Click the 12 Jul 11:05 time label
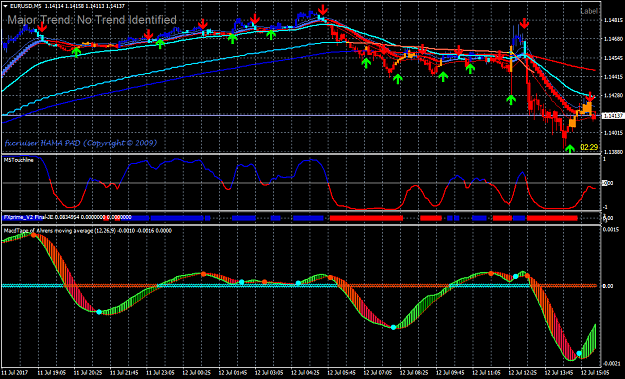Image resolution: width=625 pixels, height=379 pixels. click(x=487, y=373)
